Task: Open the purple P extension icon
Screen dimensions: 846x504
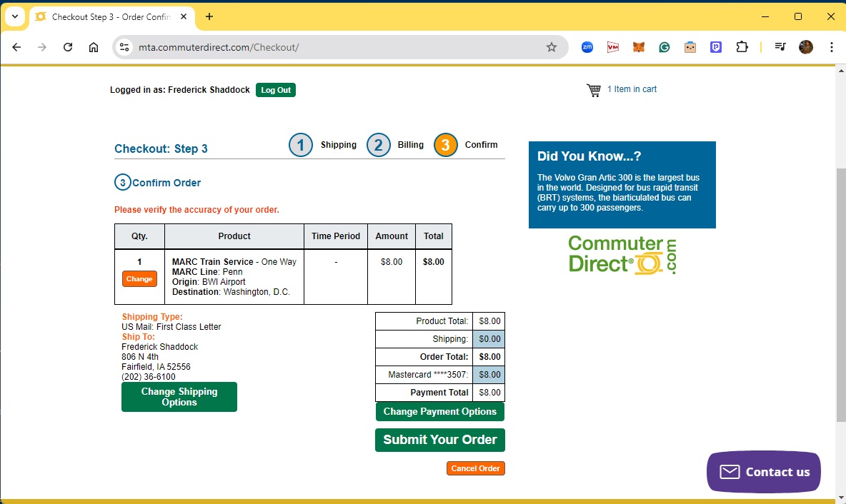Action: coord(716,47)
